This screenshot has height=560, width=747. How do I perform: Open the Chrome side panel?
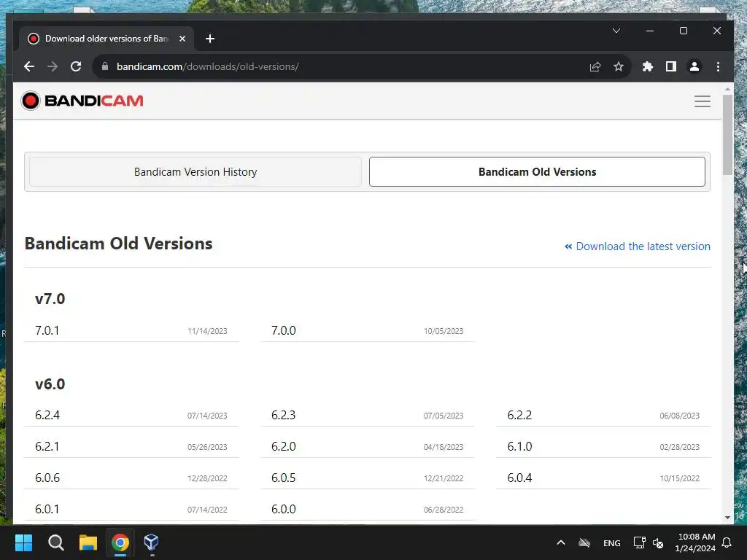(x=671, y=66)
